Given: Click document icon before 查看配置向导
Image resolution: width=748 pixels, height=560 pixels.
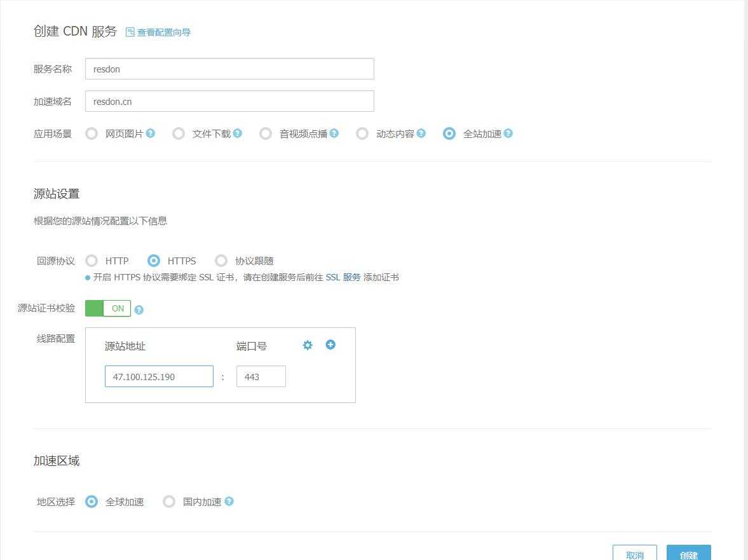Looking at the screenshot, I should [130, 31].
